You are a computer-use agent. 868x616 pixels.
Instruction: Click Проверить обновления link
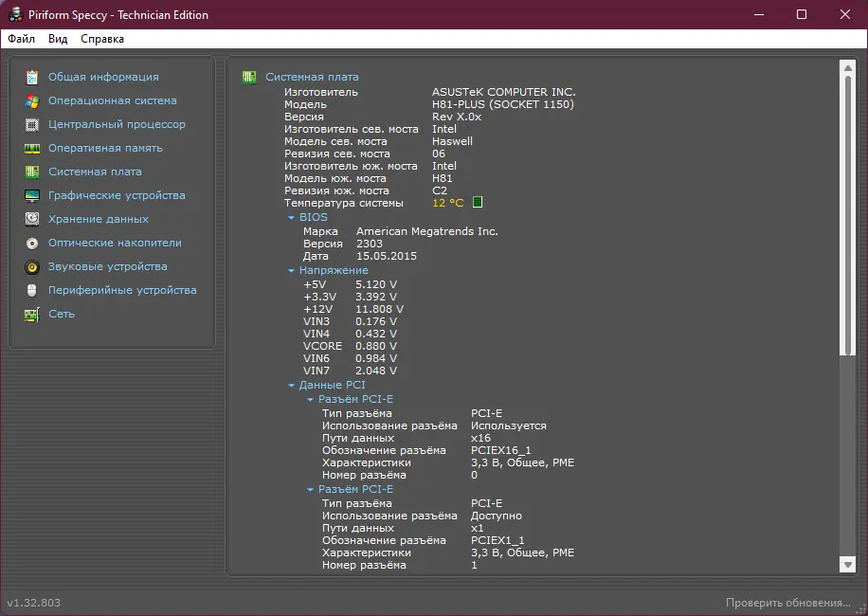pyautogui.click(x=788, y=603)
